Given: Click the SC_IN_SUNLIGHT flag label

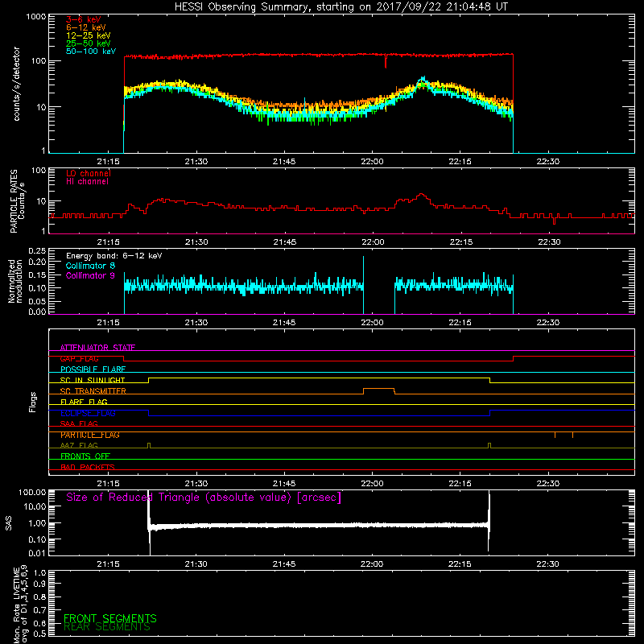Looking at the screenshot, I should pos(93,380).
